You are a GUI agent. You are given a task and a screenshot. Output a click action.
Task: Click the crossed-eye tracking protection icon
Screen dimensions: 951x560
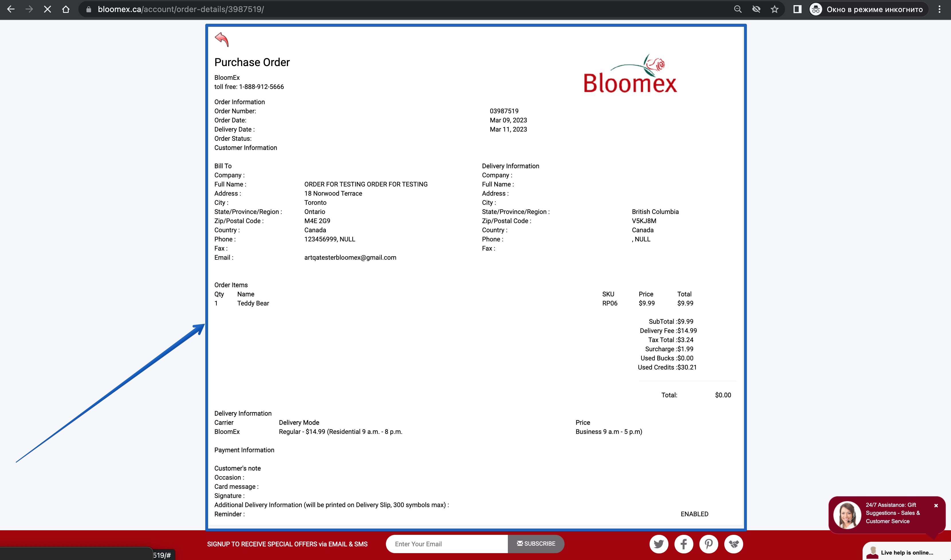pyautogui.click(x=756, y=9)
